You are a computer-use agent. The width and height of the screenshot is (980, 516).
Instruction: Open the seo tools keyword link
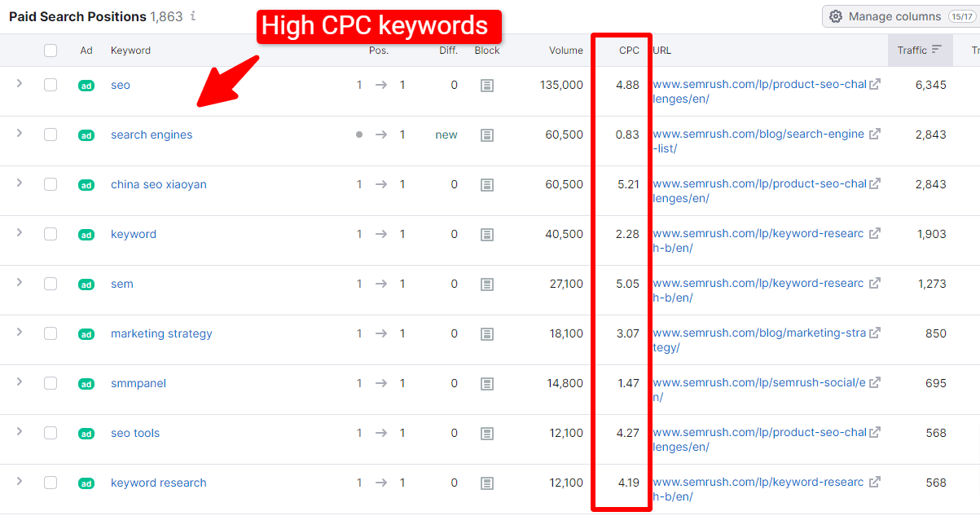tap(135, 433)
